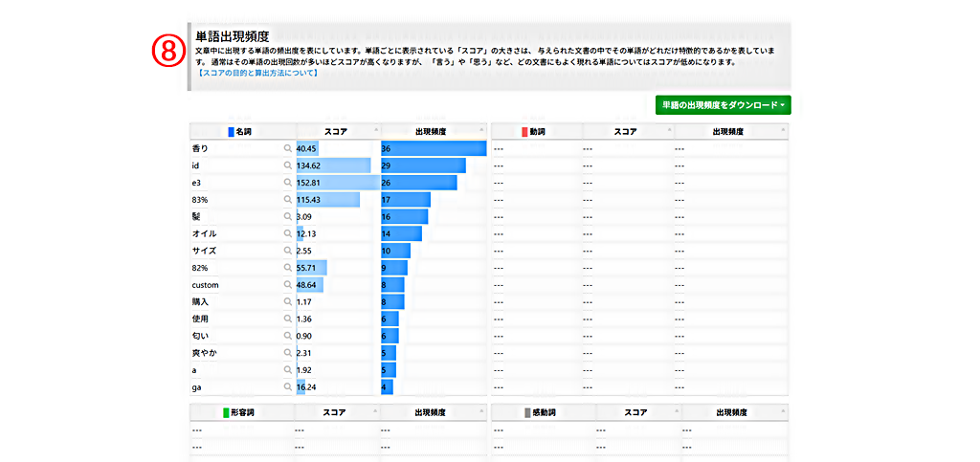Click the frequency value 14 for オイル
980x462 pixels.
pyautogui.click(x=387, y=233)
